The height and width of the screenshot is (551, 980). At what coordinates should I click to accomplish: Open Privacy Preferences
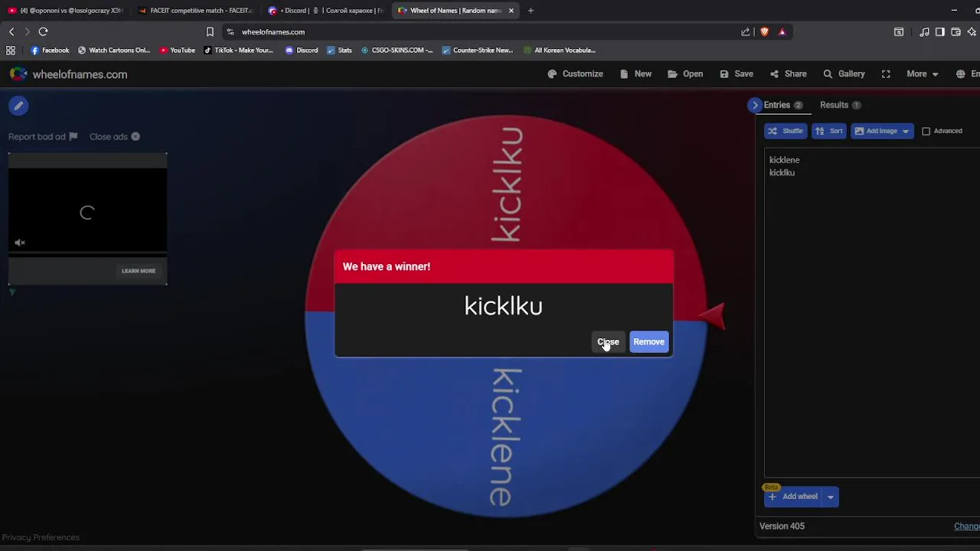coord(41,537)
